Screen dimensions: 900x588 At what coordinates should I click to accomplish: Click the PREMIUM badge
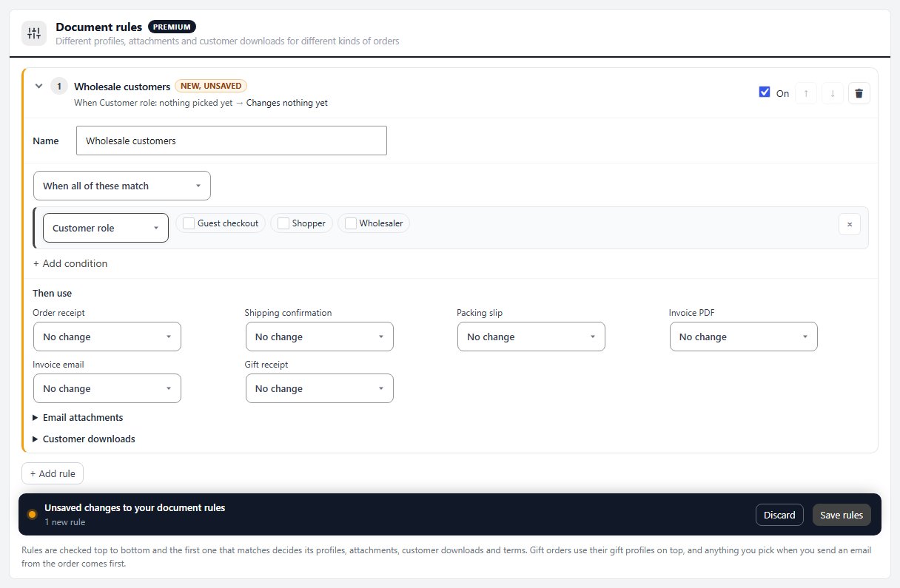coord(172,27)
